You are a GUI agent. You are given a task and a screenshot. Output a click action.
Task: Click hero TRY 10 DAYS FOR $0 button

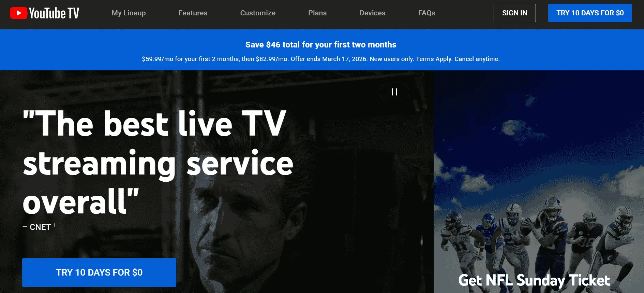[x=99, y=273]
